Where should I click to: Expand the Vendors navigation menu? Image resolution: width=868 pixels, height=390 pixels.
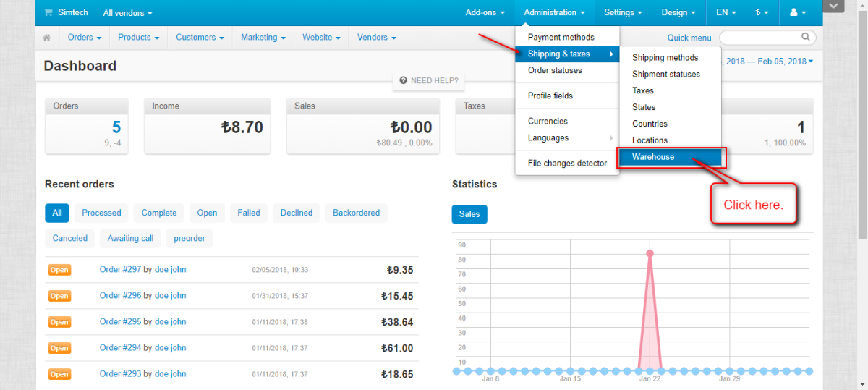(x=377, y=37)
